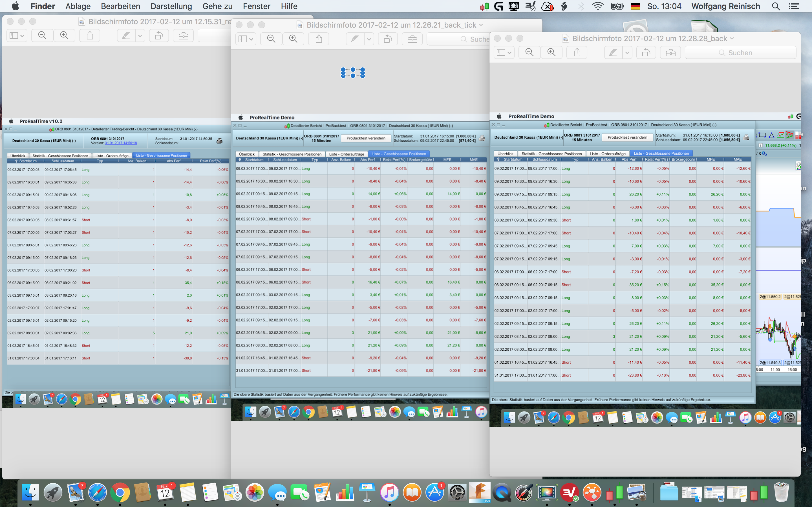
Task: Open Notification Center from the menu bar
Action: point(794,6)
